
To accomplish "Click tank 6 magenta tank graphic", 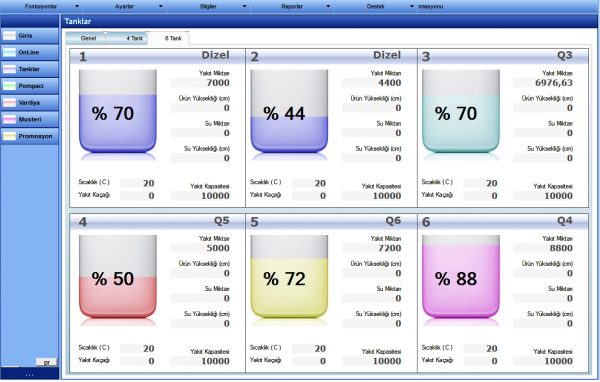I will point(461,277).
